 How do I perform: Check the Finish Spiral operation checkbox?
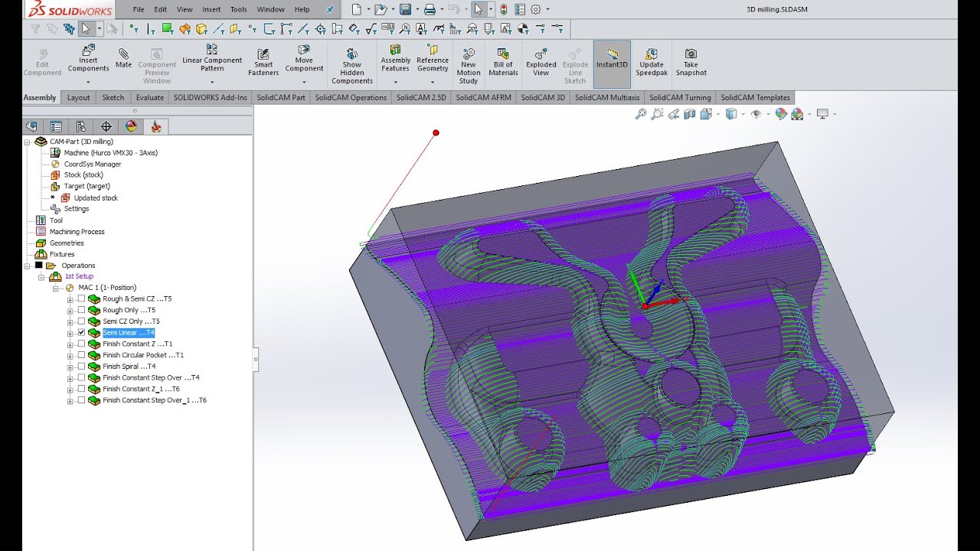click(81, 367)
